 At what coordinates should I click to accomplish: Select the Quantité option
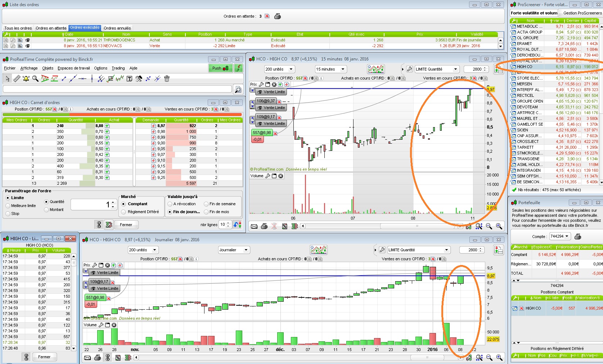click(46, 202)
